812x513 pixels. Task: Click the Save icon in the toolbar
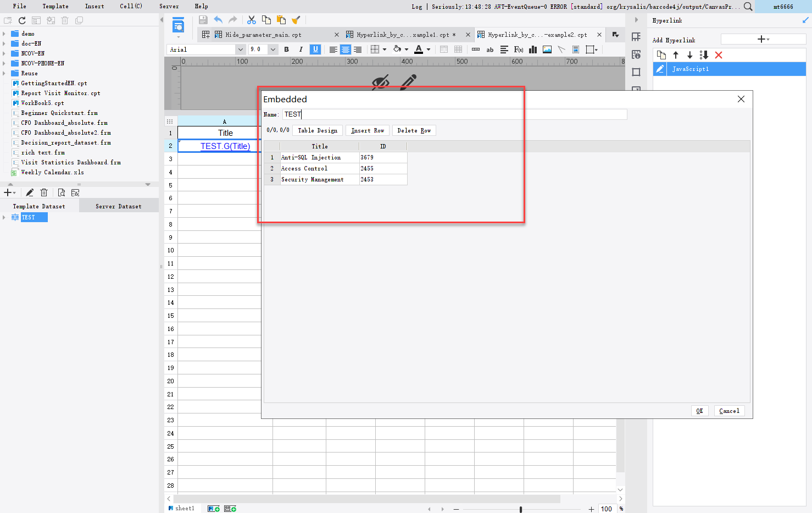tap(203, 20)
